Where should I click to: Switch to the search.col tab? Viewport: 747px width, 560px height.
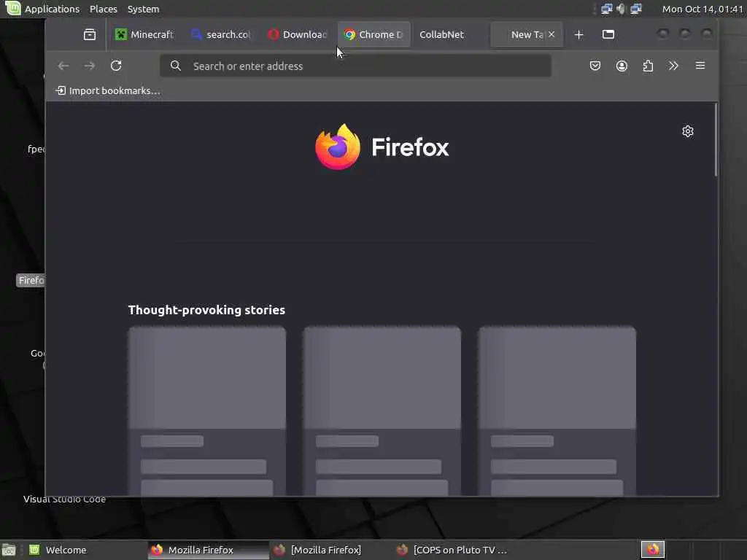click(x=221, y=34)
